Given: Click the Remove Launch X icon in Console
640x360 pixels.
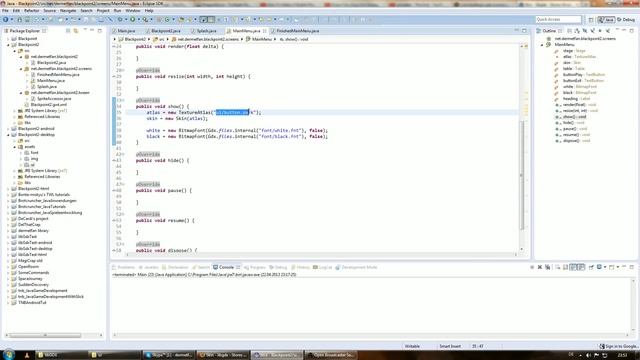Looking at the screenshot, I should tap(540, 267).
